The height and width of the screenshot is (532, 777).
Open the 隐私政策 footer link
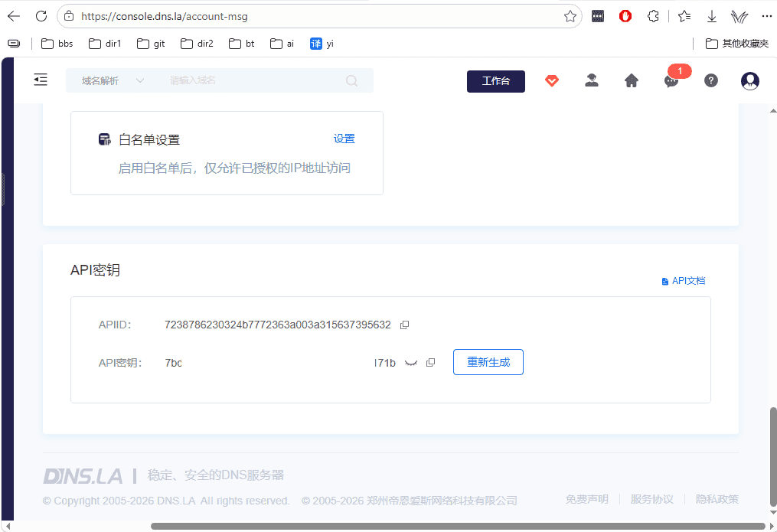coord(717,499)
